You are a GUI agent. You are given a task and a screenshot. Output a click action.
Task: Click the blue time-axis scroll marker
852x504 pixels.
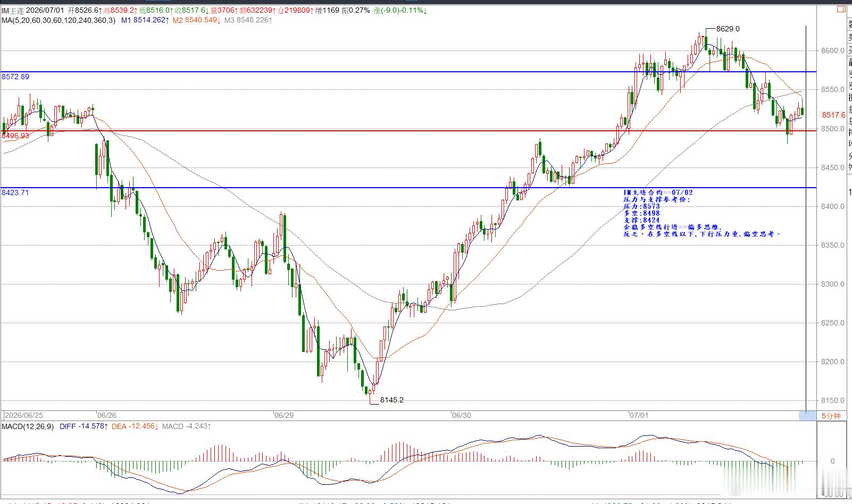807,416
